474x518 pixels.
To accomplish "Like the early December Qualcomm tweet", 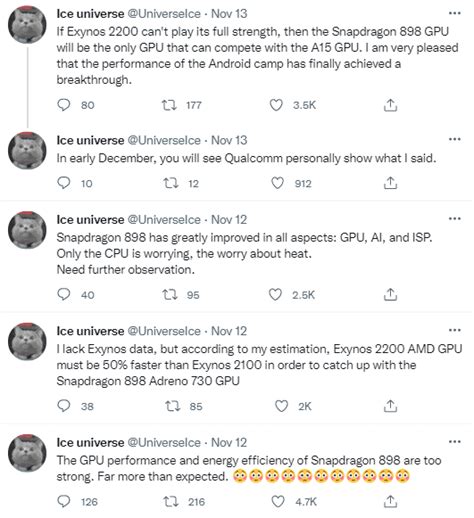I will click(x=277, y=183).
